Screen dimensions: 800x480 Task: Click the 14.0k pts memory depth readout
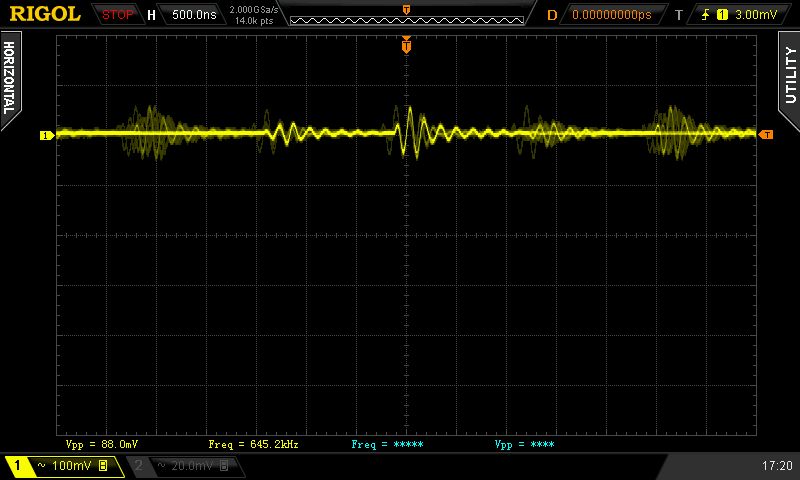[x=254, y=21]
